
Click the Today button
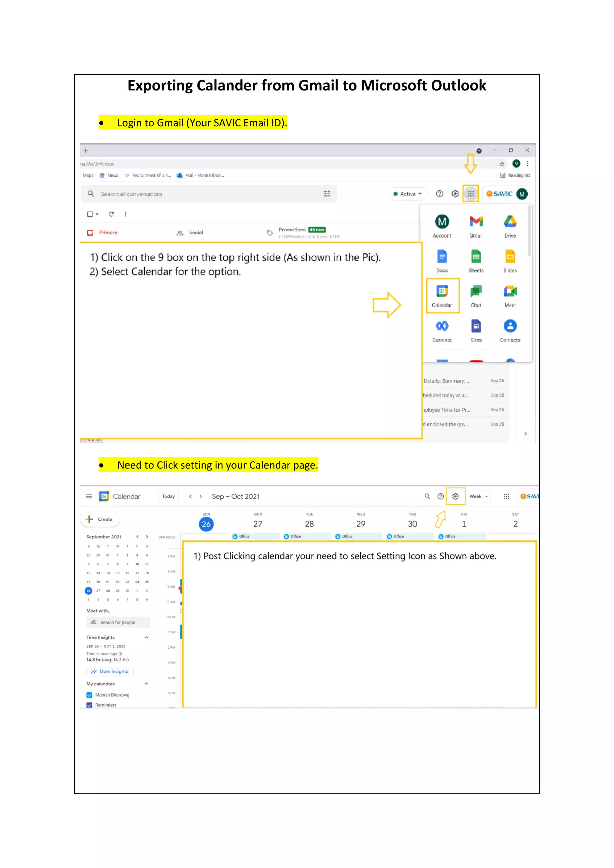point(168,496)
